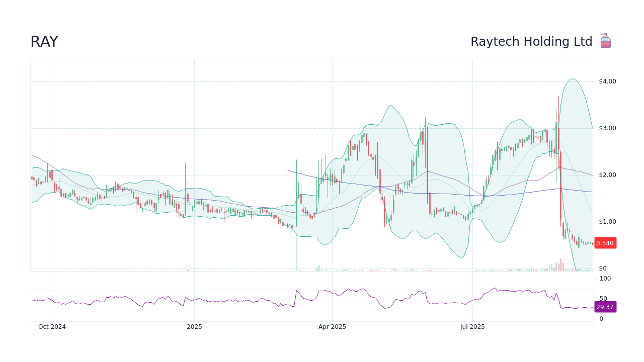Click the Raytech Holding company emoji icon
The width and height of the screenshot is (644, 362).
click(605, 40)
